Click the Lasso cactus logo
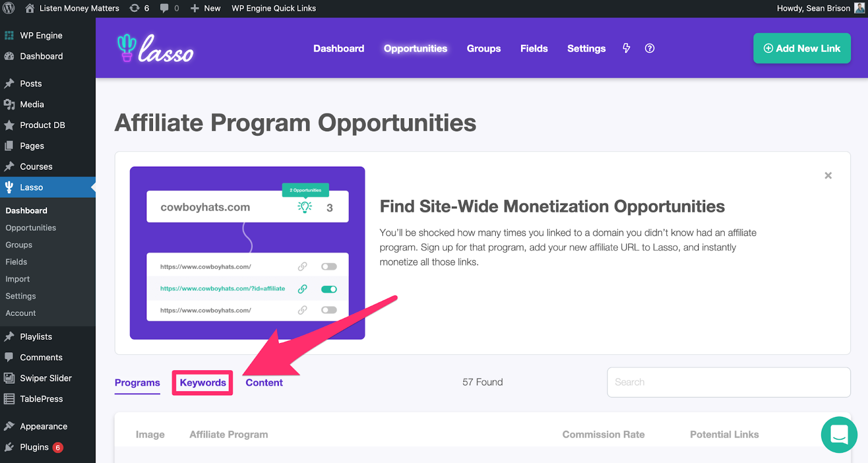Image resolution: width=868 pixels, height=463 pixels. click(x=155, y=48)
